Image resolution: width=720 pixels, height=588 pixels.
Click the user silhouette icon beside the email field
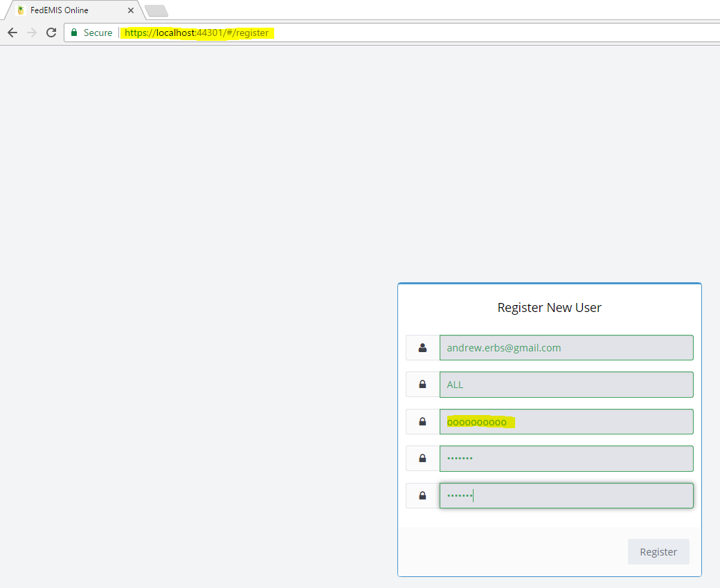tap(422, 348)
